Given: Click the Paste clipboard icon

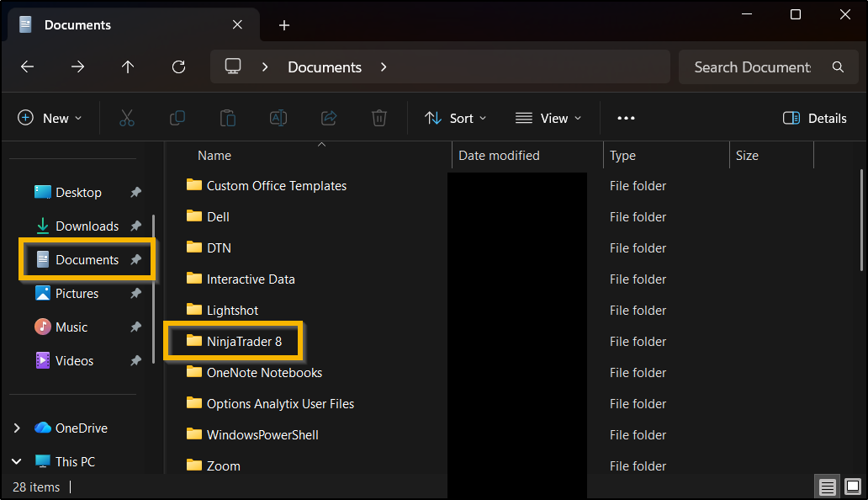Looking at the screenshot, I should (228, 118).
